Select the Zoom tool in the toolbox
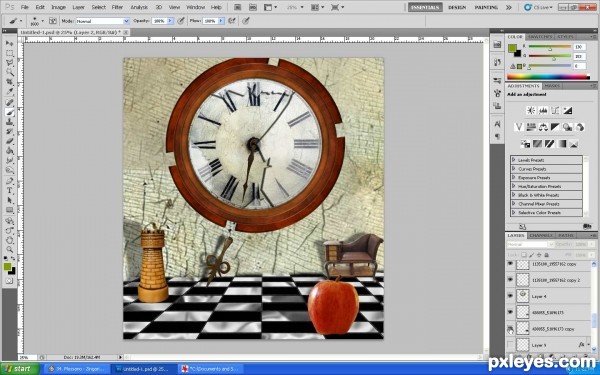 click(10, 249)
